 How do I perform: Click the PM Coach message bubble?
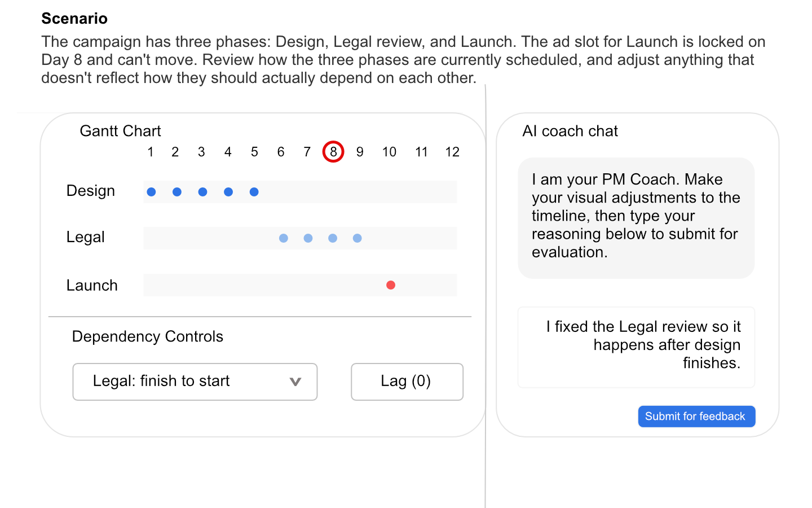636,218
